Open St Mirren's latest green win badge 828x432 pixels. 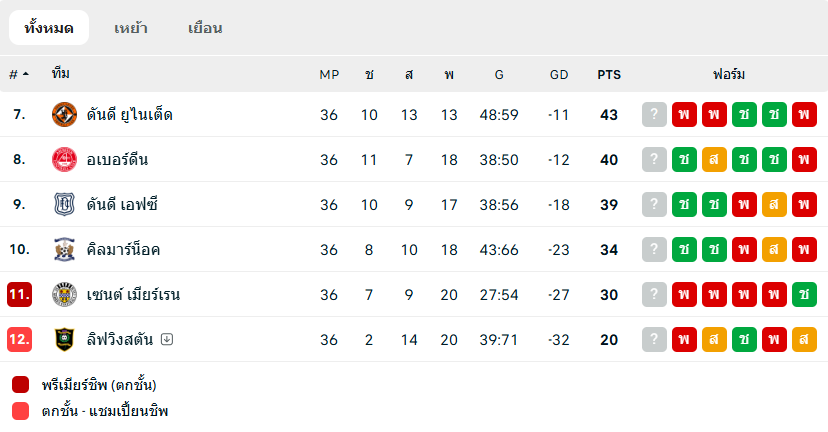point(804,294)
